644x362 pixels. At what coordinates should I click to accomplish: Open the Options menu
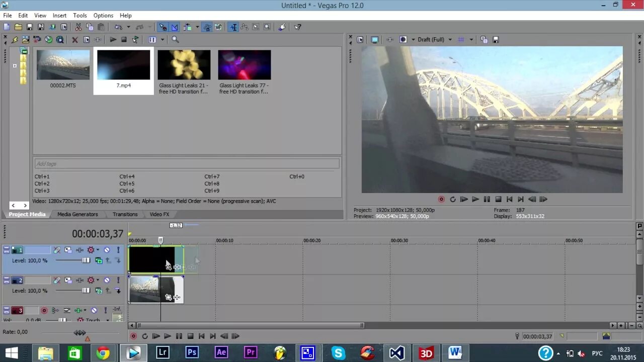coord(103,15)
